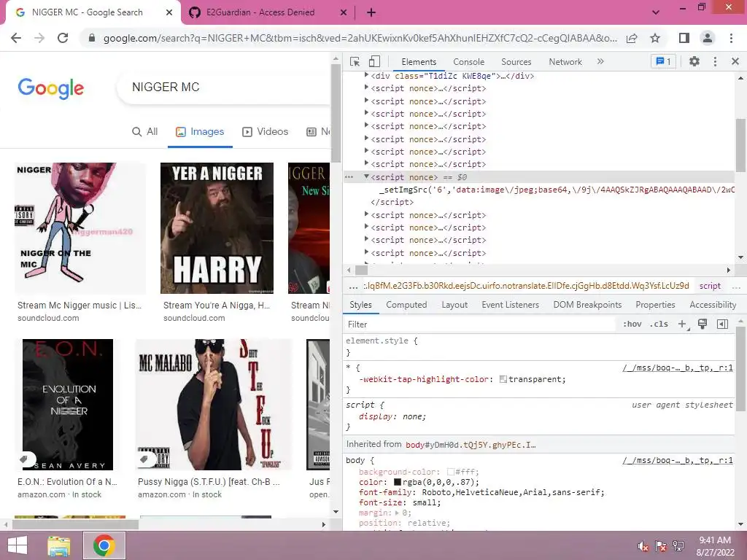Click the left breadcrumb overflow ellipsis
The height and width of the screenshot is (560, 747).
coord(353,287)
